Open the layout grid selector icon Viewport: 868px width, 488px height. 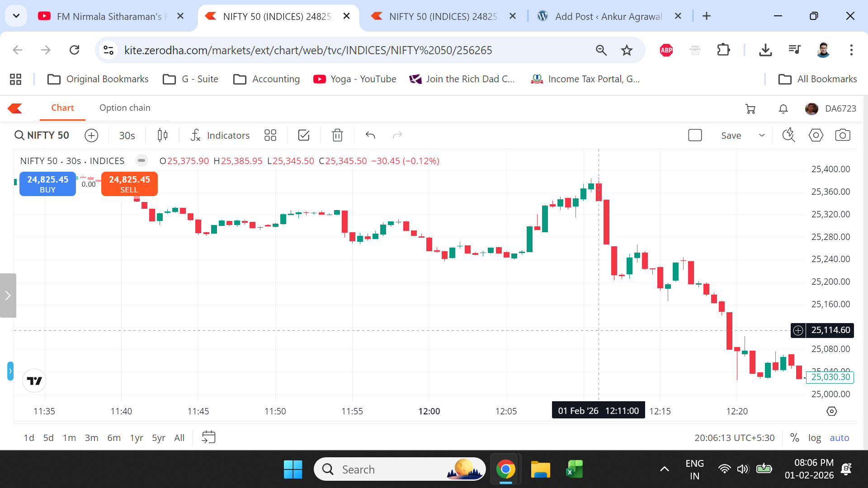[x=270, y=135]
